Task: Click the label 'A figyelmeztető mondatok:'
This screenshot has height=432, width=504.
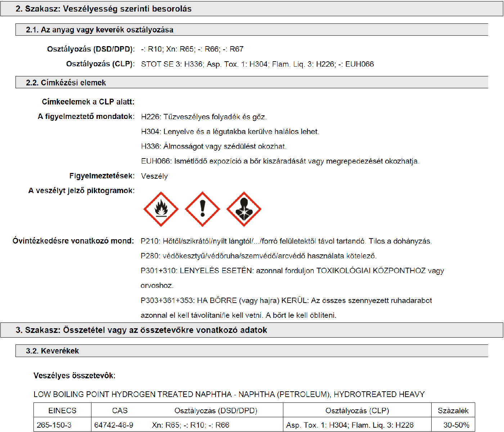Action: 86,117
